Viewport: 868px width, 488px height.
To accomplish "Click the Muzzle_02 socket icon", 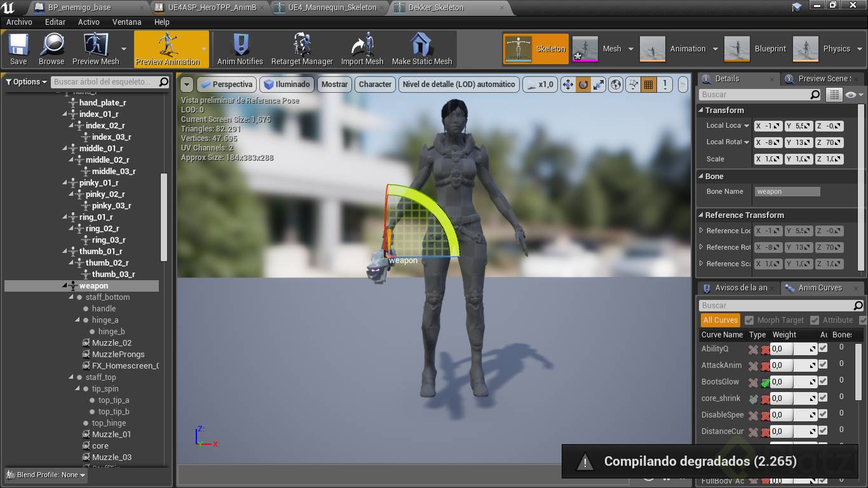I will pos(86,343).
